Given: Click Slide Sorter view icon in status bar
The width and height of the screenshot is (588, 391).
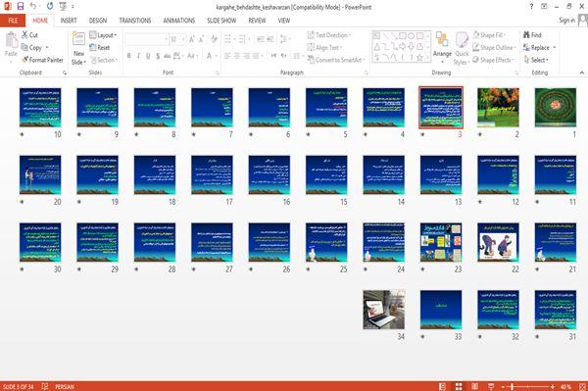Looking at the screenshot, I should coord(459,386).
